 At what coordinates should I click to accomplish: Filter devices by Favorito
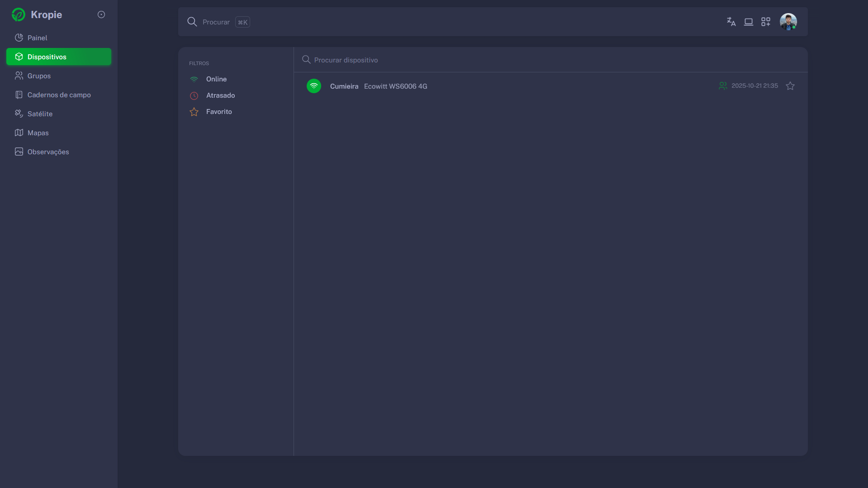click(x=219, y=112)
